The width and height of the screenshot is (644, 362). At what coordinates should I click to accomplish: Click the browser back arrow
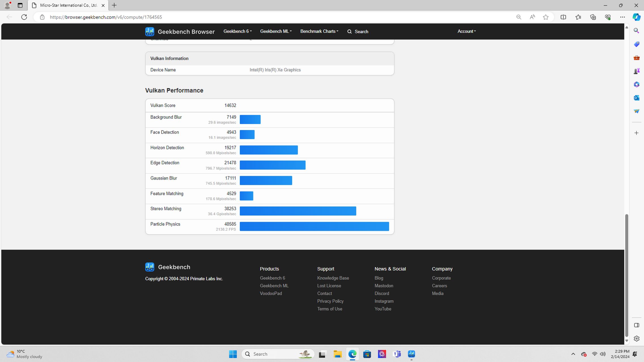[x=9, y=17]
